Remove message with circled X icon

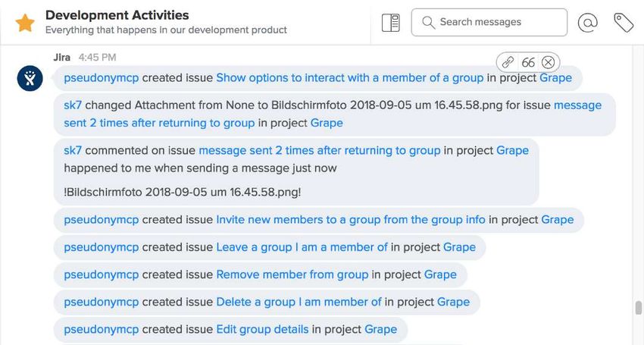click(549, 62)
